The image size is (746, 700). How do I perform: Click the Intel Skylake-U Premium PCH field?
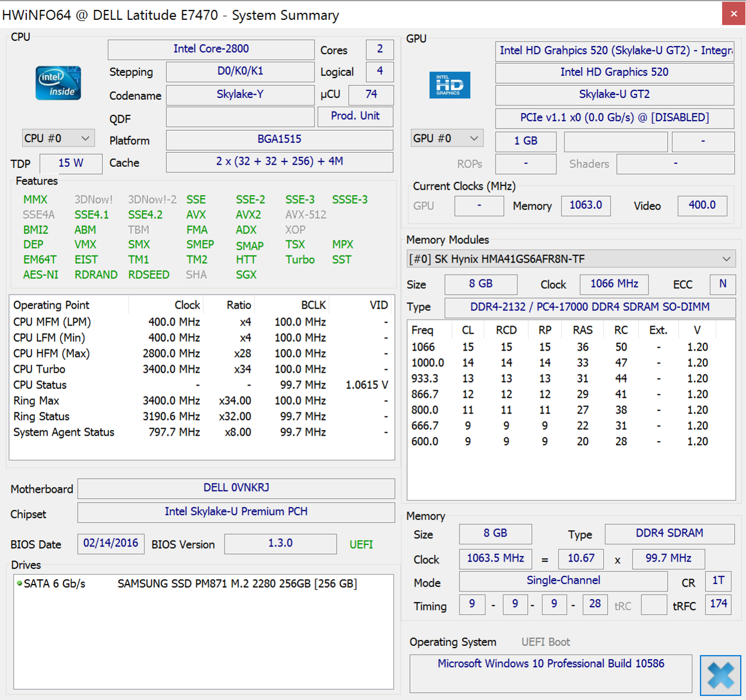click(x=236, y=512)
